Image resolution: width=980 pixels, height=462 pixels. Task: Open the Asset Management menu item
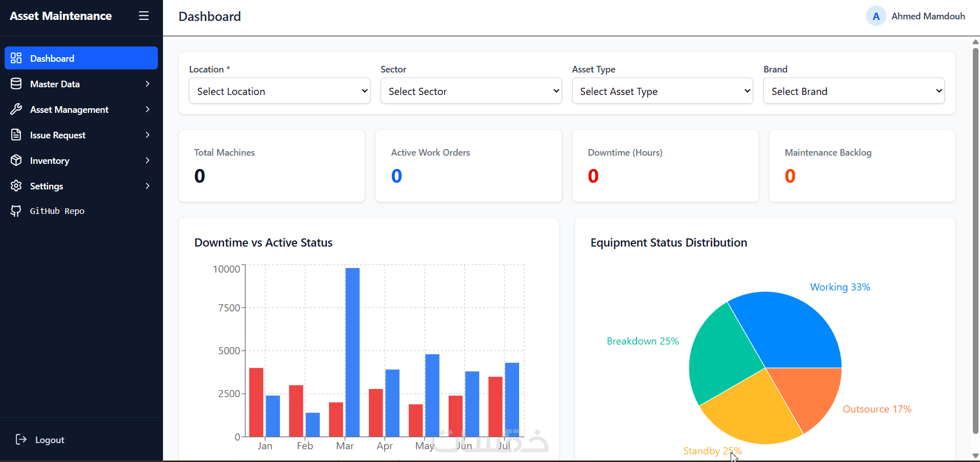click(81, 109)
